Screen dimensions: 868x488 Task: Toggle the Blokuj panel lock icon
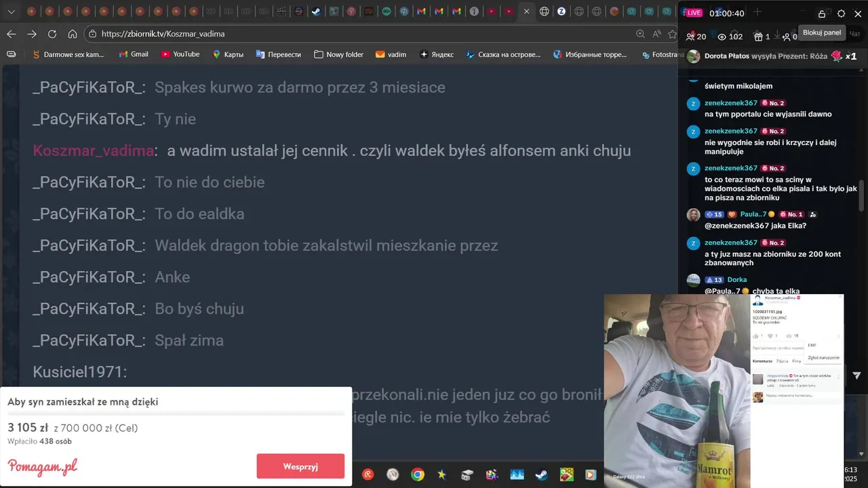tap(822, 14)
